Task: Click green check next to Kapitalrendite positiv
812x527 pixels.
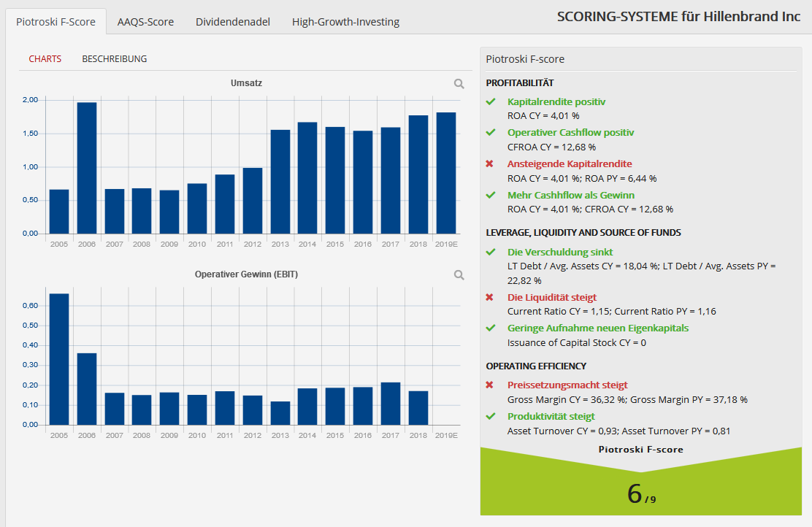Action: (491, 102)
